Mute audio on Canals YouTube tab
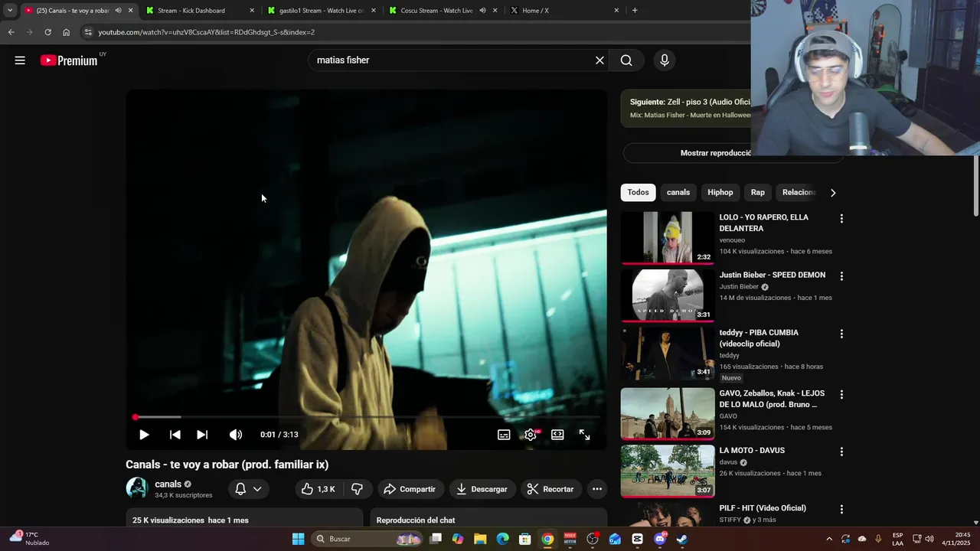The height and width of the screenshot is (551, 980). (118, 11)
